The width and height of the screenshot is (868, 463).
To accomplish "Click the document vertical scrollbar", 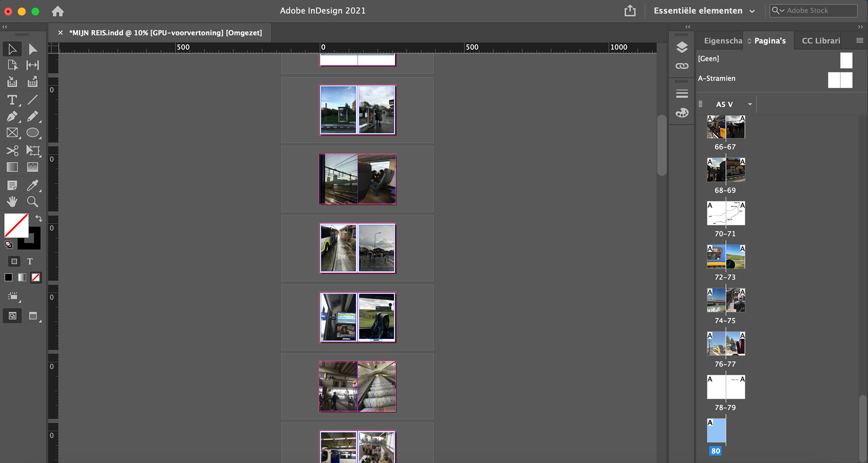I will click(x=662, y=145).
